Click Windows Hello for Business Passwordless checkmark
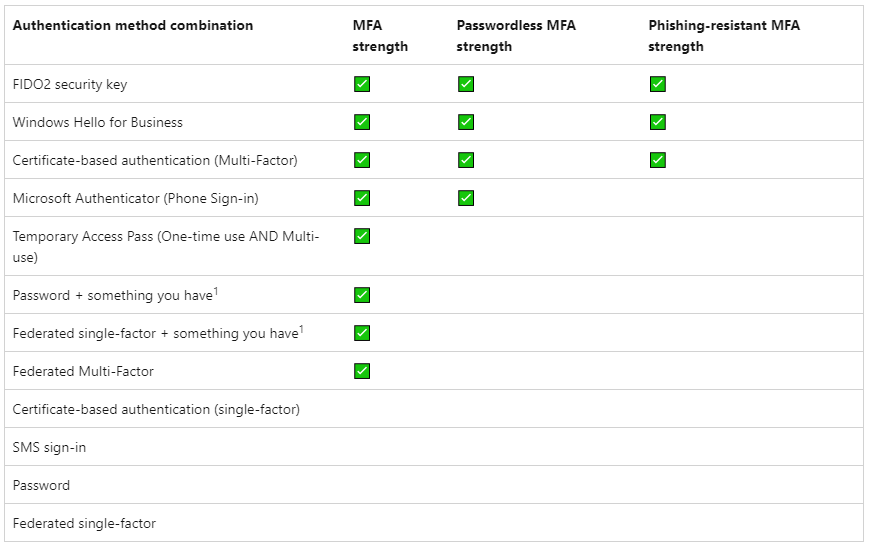 click(x=466, y=122)
